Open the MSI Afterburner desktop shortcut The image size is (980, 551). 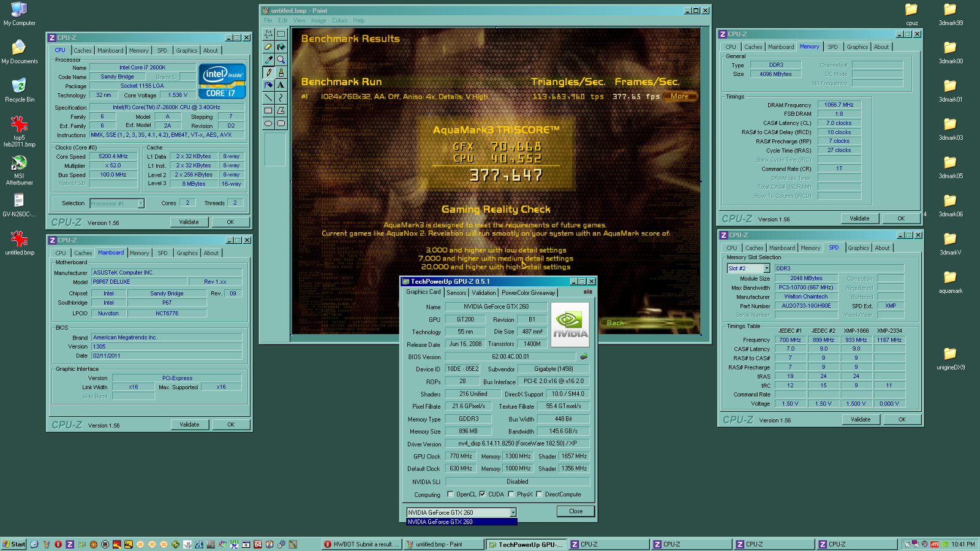coord(20,170)
